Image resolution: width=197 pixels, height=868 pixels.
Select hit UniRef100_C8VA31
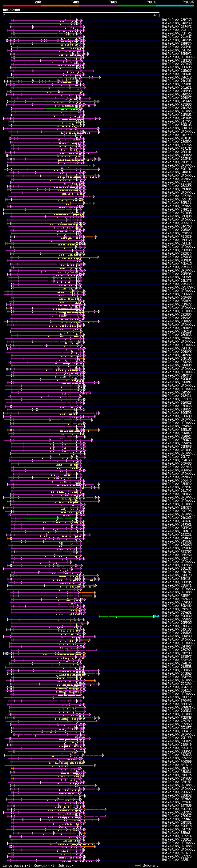coord(177,612)
